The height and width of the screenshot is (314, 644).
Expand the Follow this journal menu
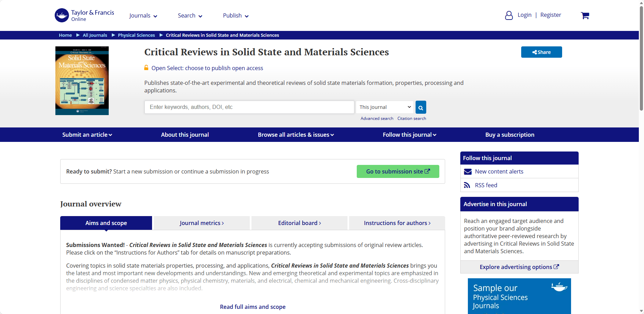[x=409, y=135]
